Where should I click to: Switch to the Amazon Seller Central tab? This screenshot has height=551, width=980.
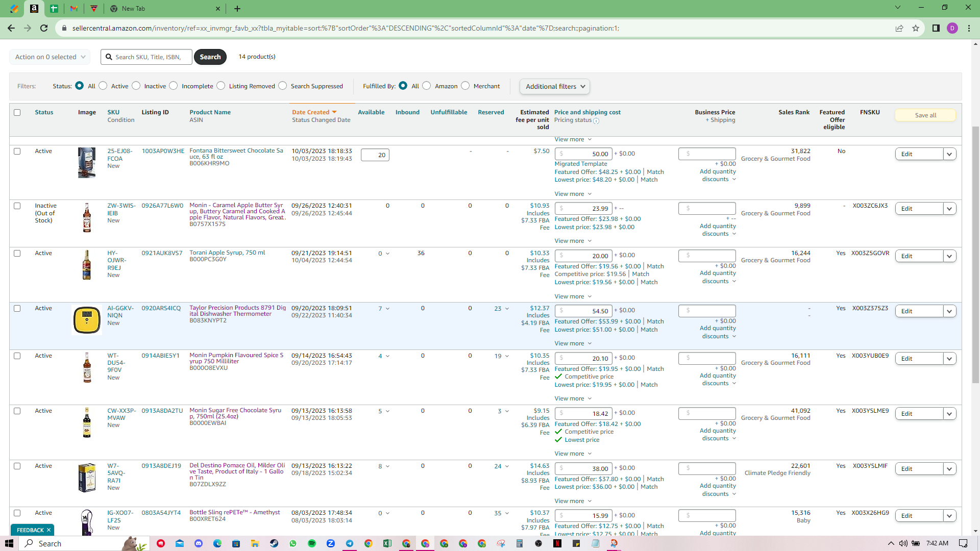(x=34, y=9)
